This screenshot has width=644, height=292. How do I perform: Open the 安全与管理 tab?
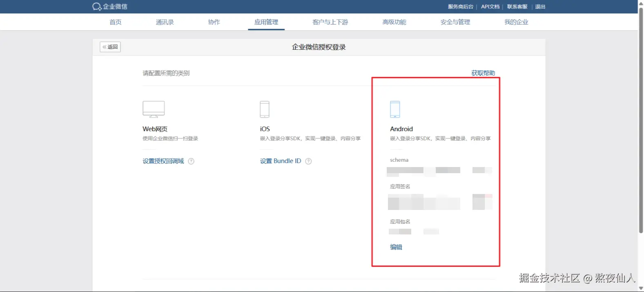tap(455, 22)
